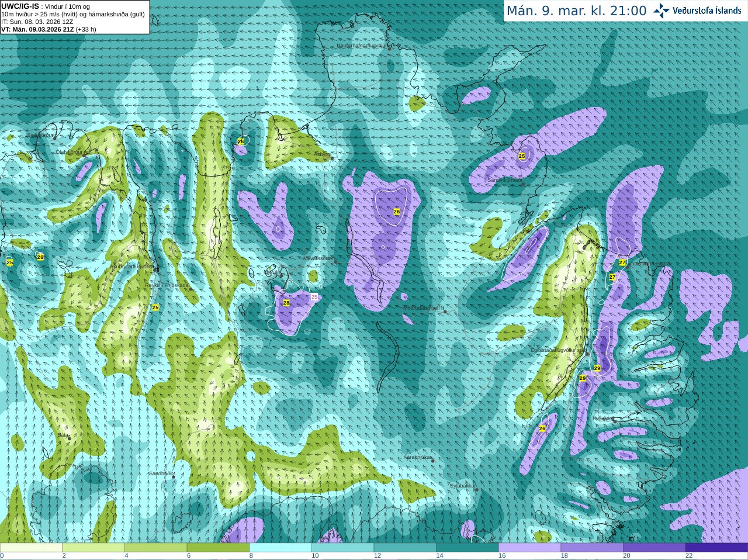This screenshot has width=748, height=560.
Task: Click the legend tick label '16'
Action: pos(502,556)
